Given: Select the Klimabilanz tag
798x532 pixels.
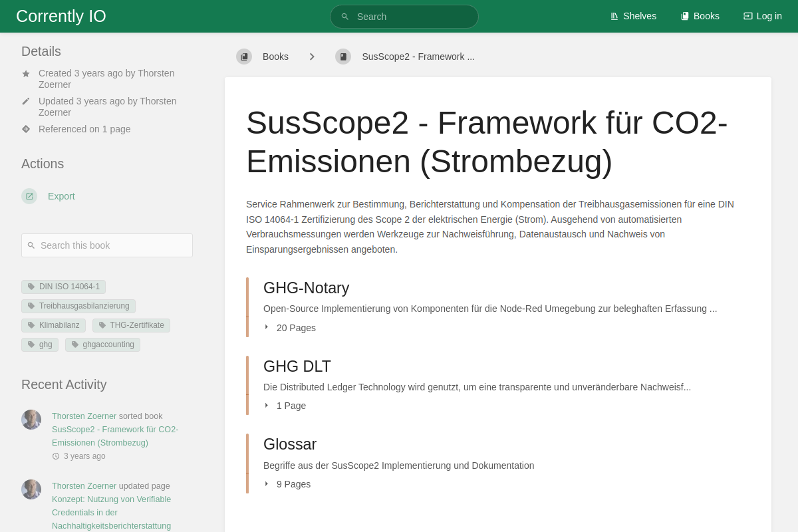Looking at the screenshot, I should click(53, 325).
